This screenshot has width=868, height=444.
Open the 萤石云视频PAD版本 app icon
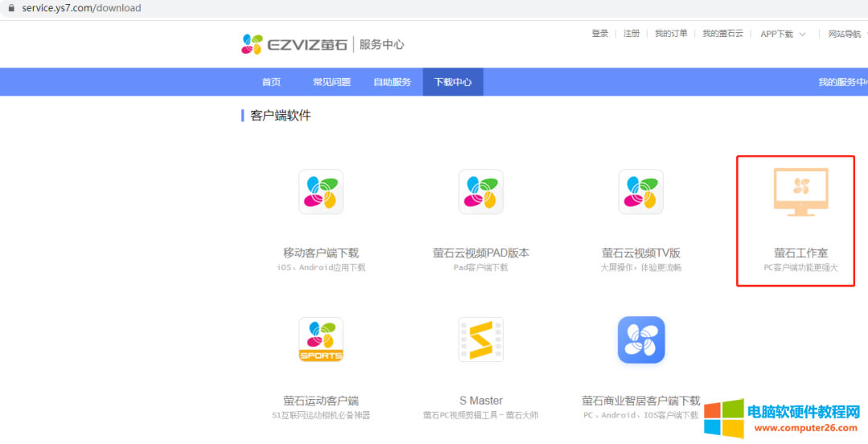coord(481,192)
